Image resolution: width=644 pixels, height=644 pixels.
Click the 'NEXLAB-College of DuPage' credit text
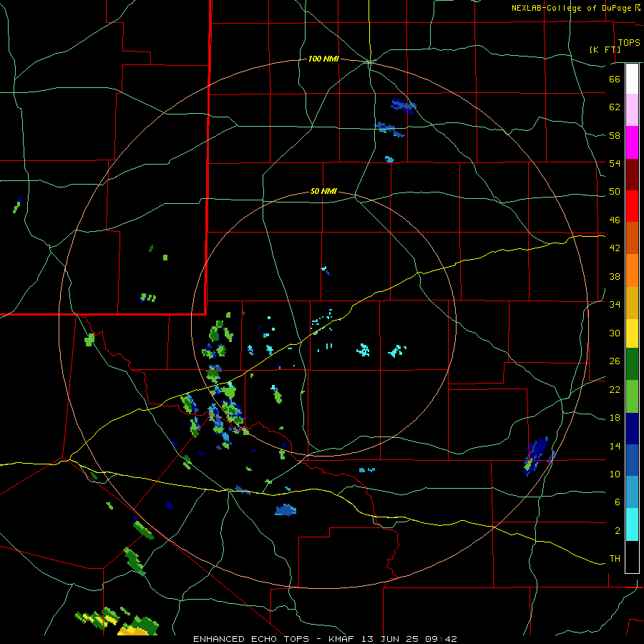pos(571,8)
